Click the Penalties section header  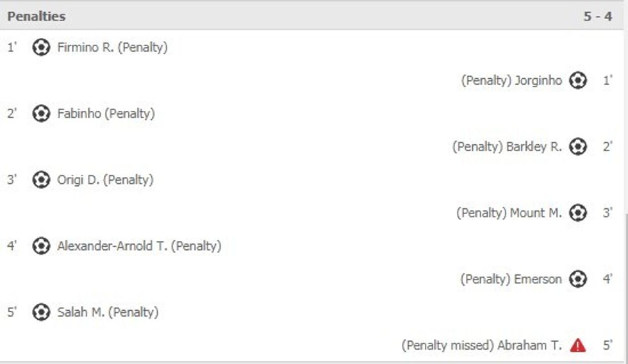point(37,17)
